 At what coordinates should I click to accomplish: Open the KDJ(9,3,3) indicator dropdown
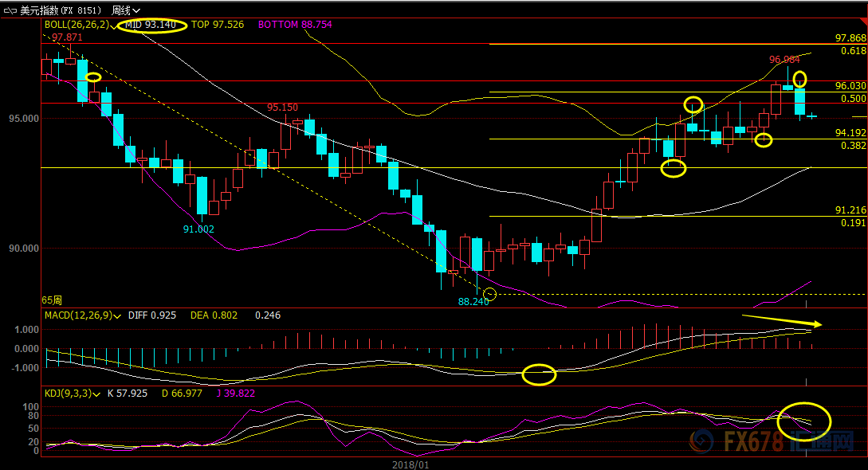click(x=98, y=393)
